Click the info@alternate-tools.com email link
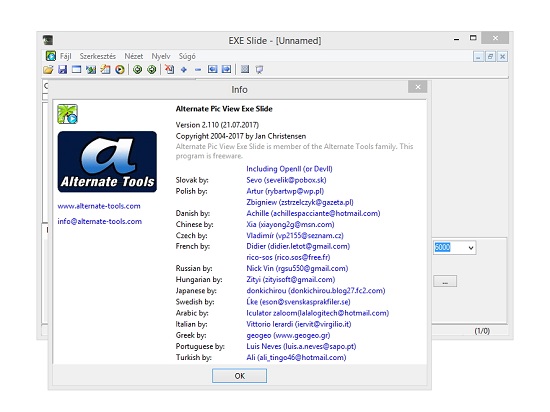This screenshot has height=412, width=550. click(x=100, y=221)
